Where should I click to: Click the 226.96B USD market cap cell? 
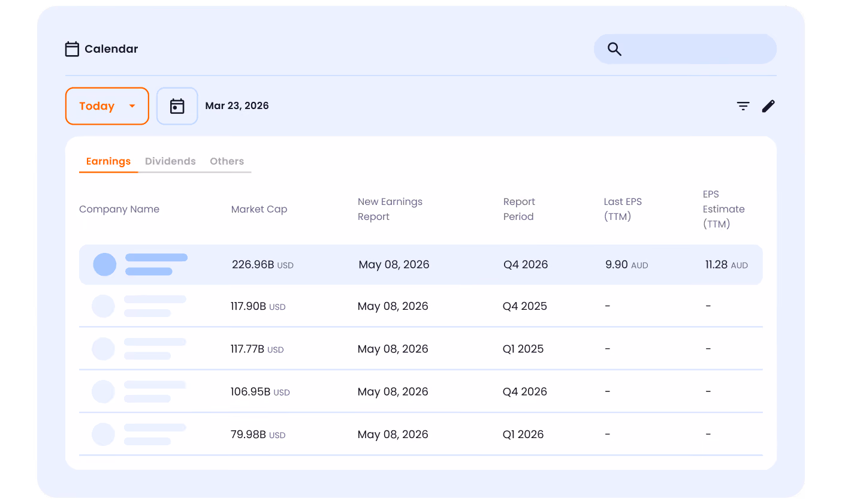tap(262, 265)
